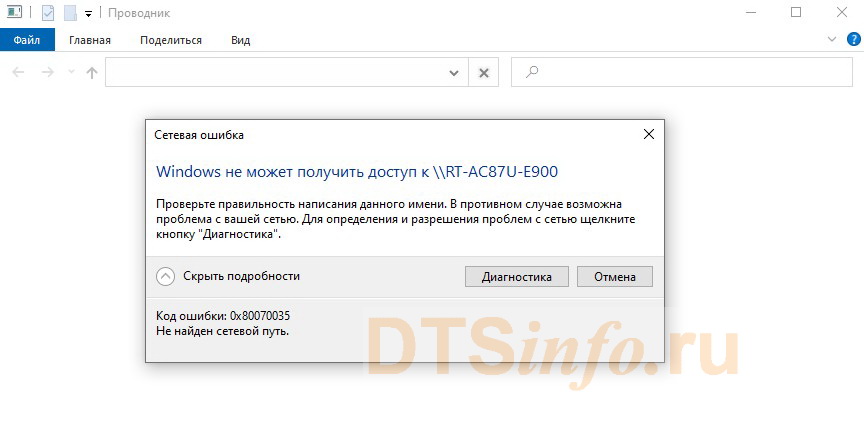This screenshot has width=864, height=434.
Task: Switch to the Вид ribbon tab
Action: coord(240,40)
